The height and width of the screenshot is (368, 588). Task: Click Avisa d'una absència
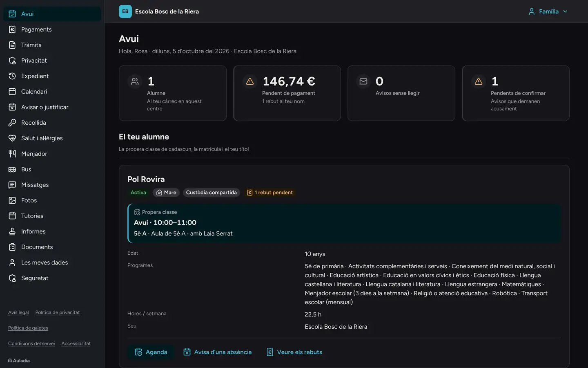218,352
